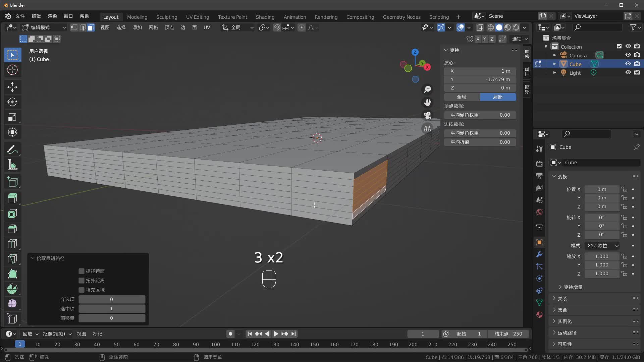Open the Material properties tab icon
Screen dimensions: 644x362
(539, 315)
